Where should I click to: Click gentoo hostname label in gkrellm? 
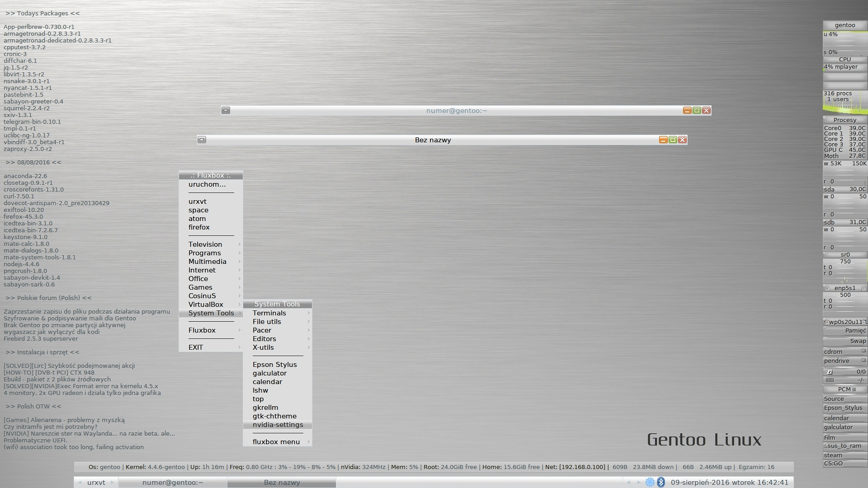(x=845, y=25)
